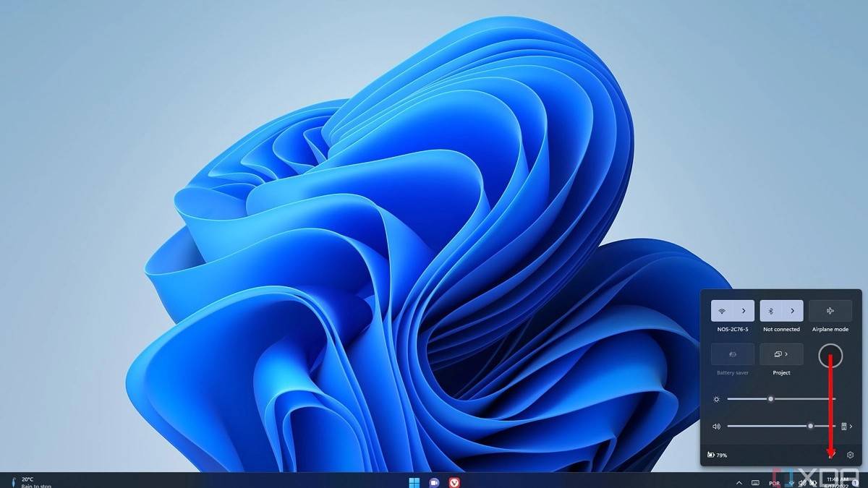The width and height of the screenshot is (868, 488).
Task: Open the Project display options tile
Action: [781, 354]
